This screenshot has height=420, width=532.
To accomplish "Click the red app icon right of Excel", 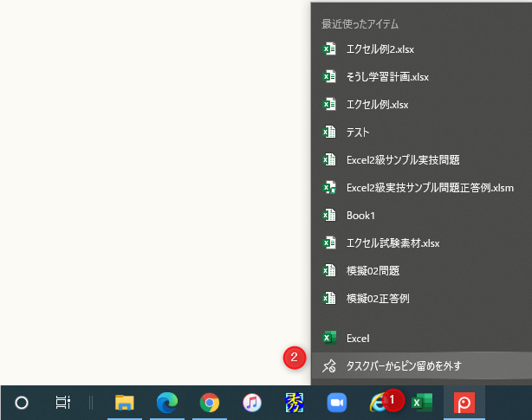I will [x=464, y=403].
